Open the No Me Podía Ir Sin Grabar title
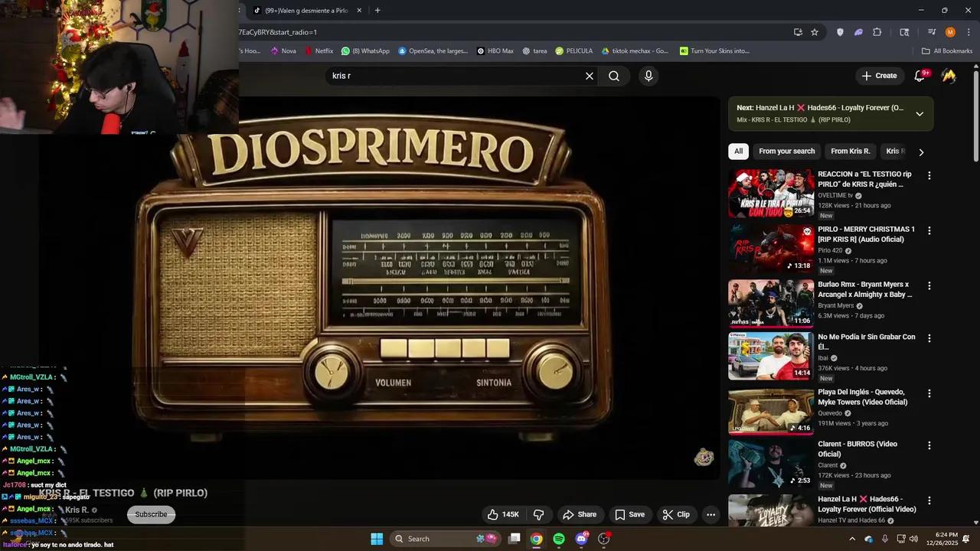This screenshot has height=551, width=980. click(x=866, y=341)
